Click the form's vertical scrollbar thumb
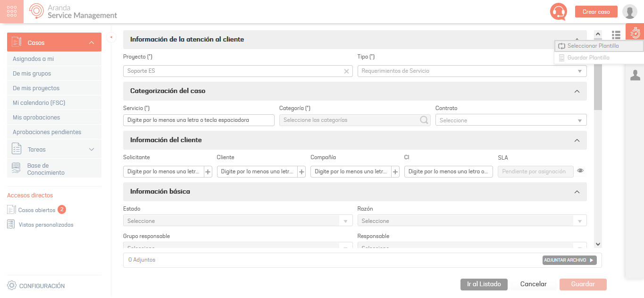Viewport: 644px width, 298px height. click(x=598, y=75)
